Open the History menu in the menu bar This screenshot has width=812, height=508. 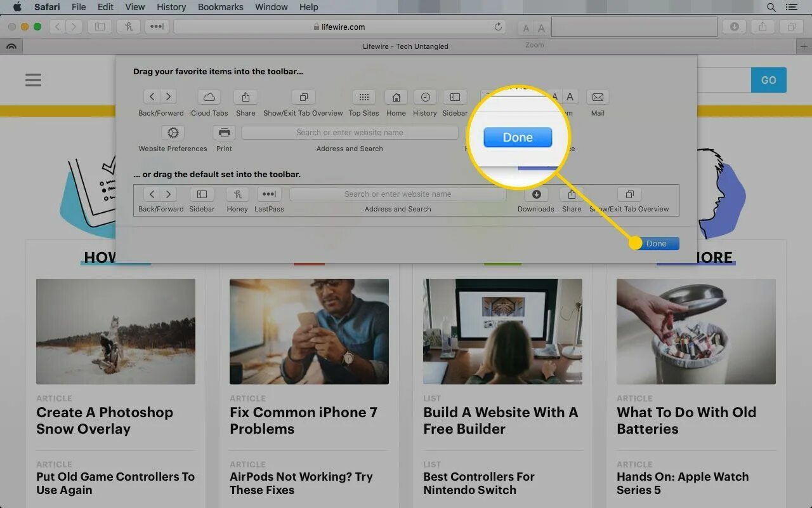click(171, 7)
